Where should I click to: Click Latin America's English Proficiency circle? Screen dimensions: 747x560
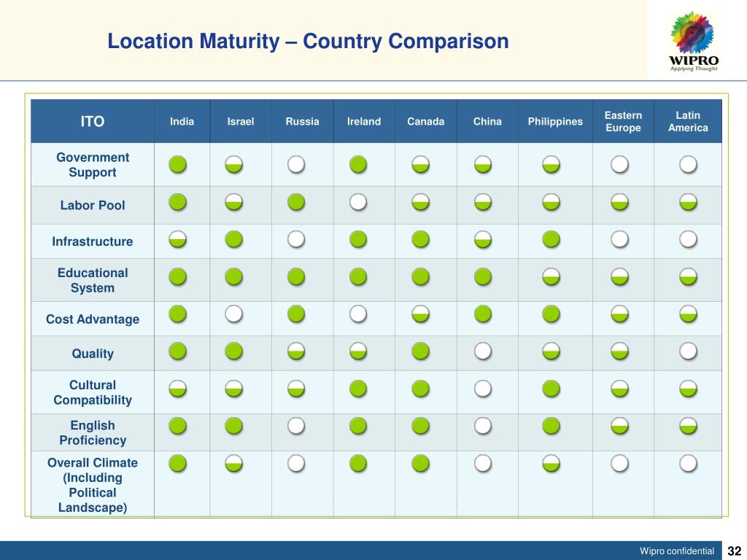click(689, 426)
